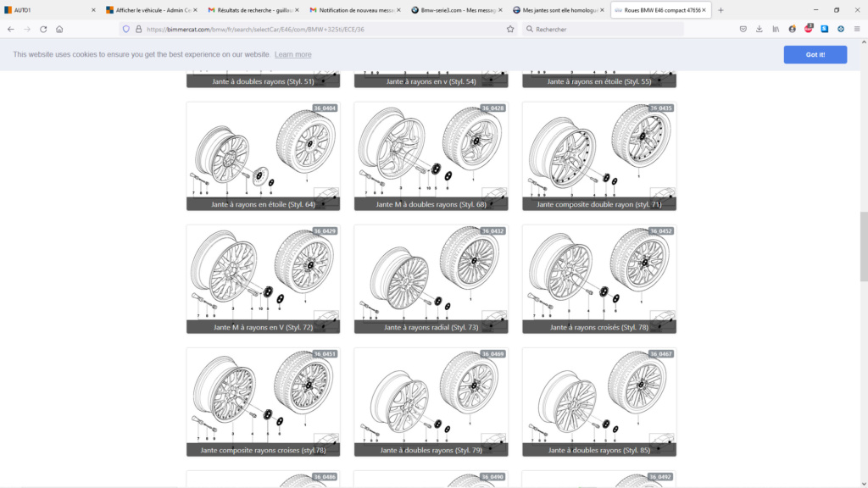
Task: Click the page vertical scrollbar thumb
Action: 864,247
